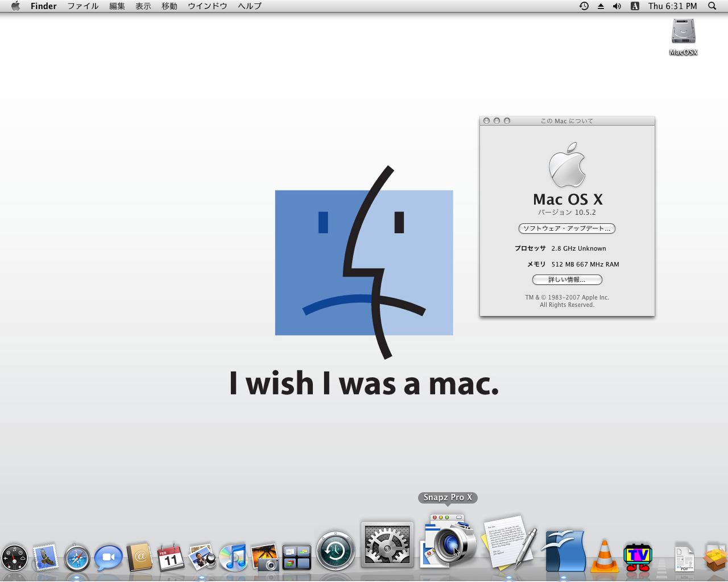This screenshot has height=582, width=728.
Task: Launch iChat from the Dock
Action: pos(108,558)
